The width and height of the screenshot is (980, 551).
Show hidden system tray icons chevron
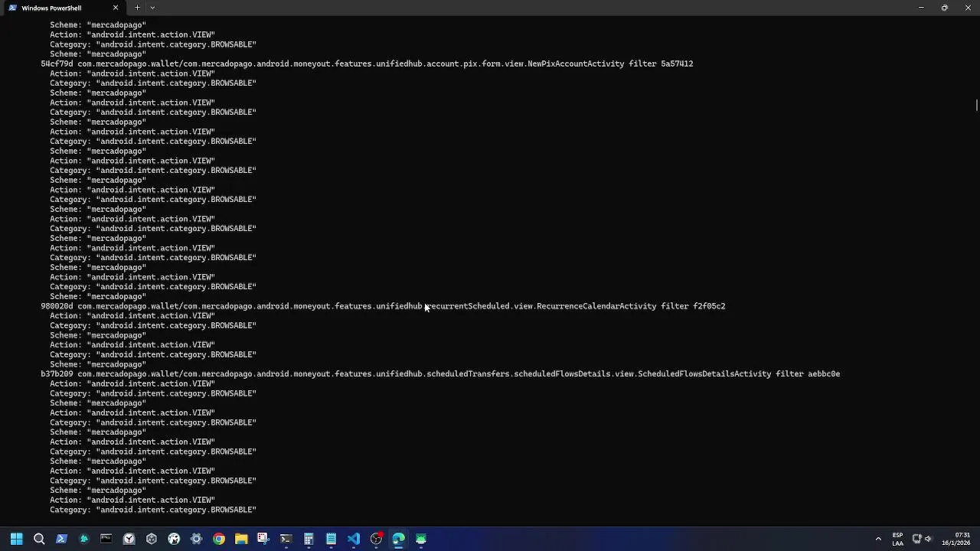(x=878, y=539)
